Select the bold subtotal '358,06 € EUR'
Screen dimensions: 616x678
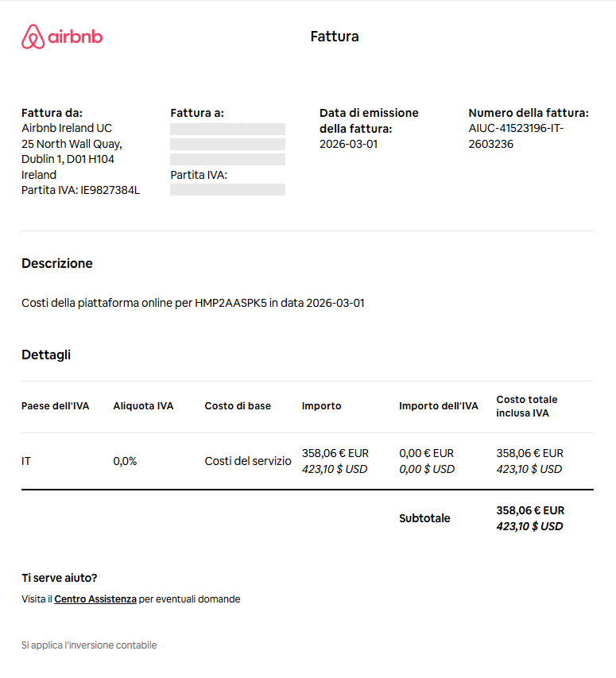click(x=530, y=510)
